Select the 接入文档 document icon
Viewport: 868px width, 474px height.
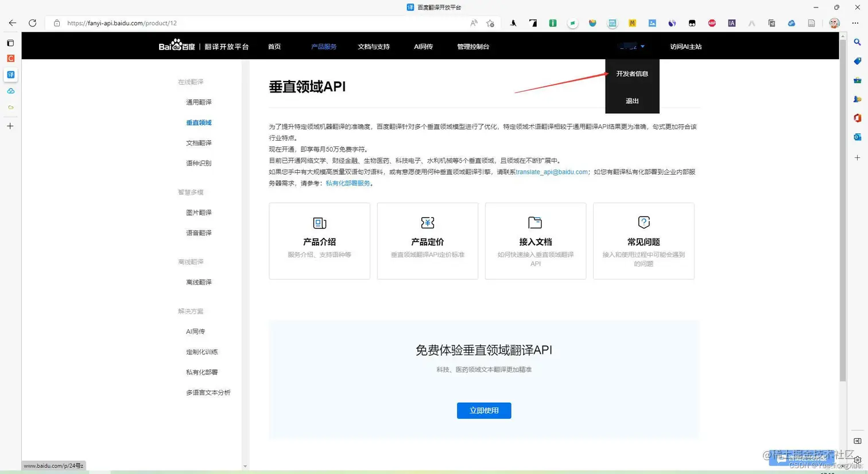click(535, 222)
